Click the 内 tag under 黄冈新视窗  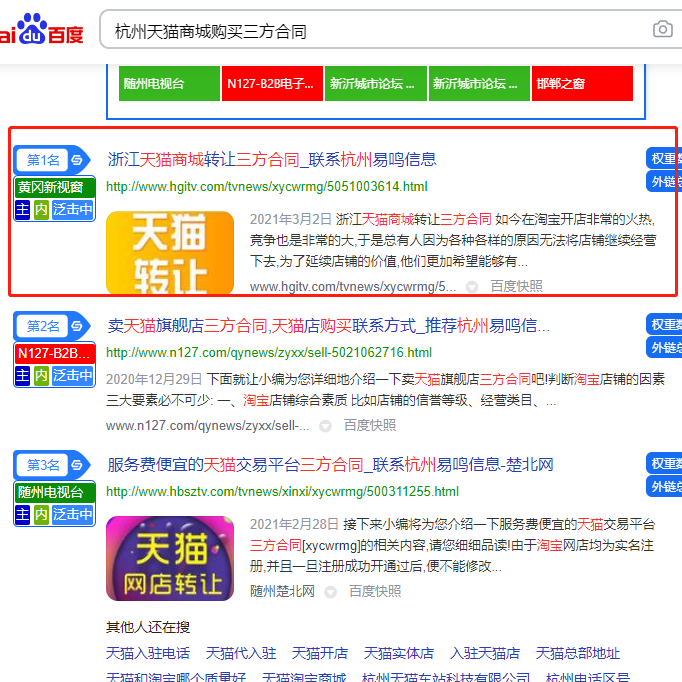pyautogui.click(x=41, y=210)
